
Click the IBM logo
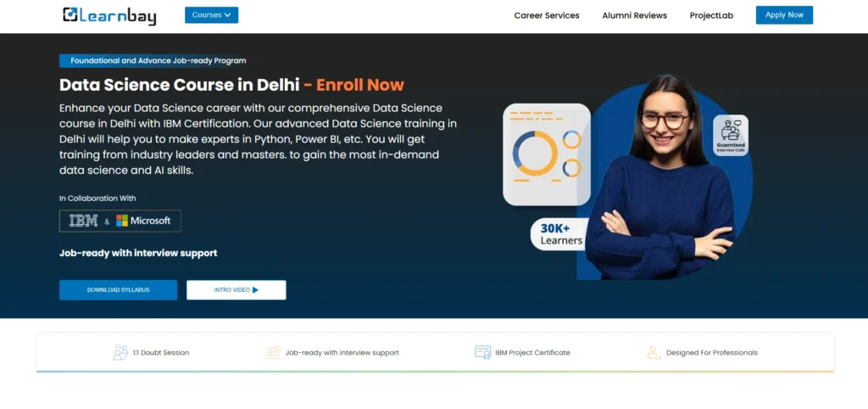(84, 221)
